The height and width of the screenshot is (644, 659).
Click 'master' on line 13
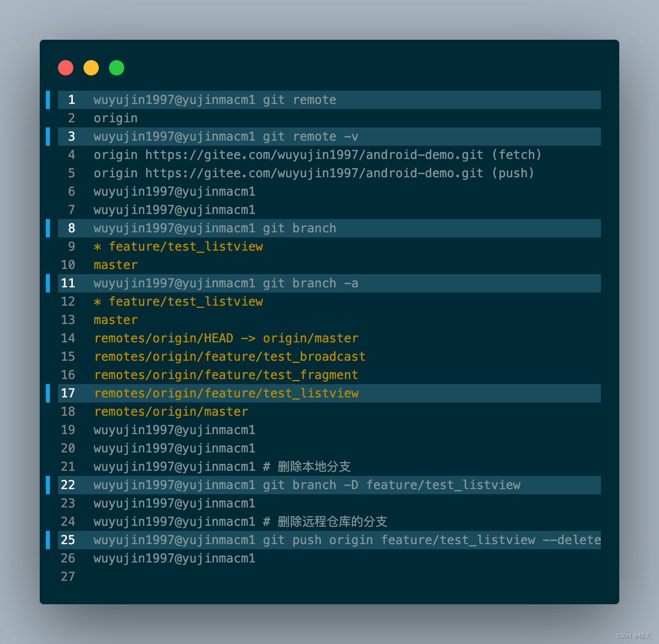[x=116, y=320]
